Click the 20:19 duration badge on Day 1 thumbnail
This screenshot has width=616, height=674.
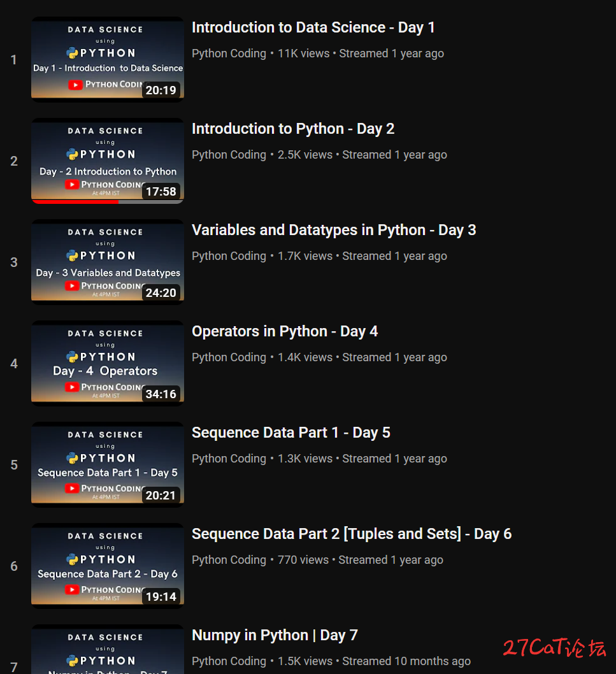point(161,90)
